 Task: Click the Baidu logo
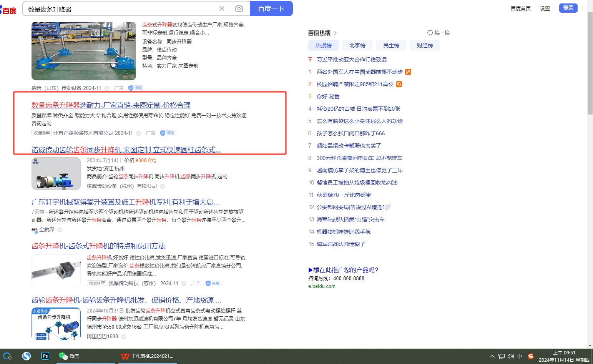click(x=8, y=10)
